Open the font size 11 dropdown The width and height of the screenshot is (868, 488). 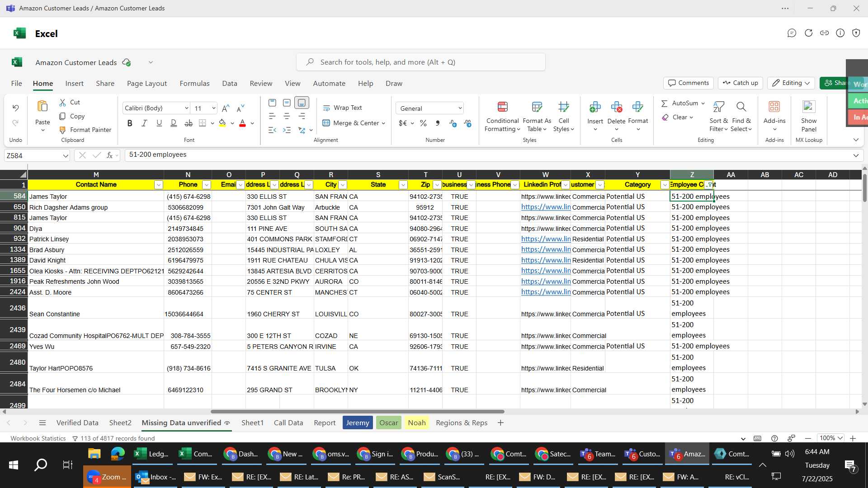[x=213, y=108]
